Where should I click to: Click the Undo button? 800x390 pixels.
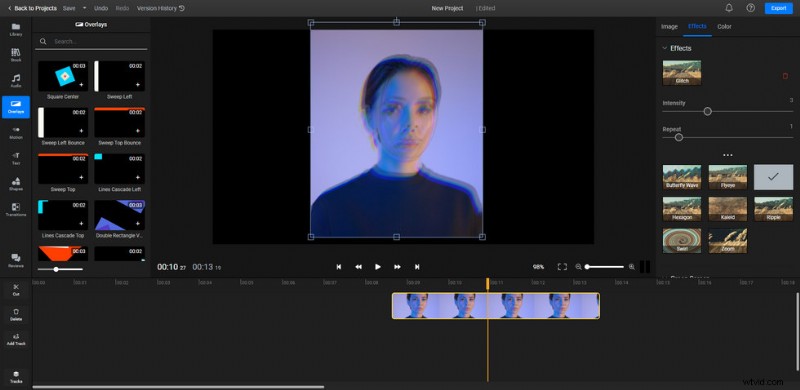click(101, 8)
